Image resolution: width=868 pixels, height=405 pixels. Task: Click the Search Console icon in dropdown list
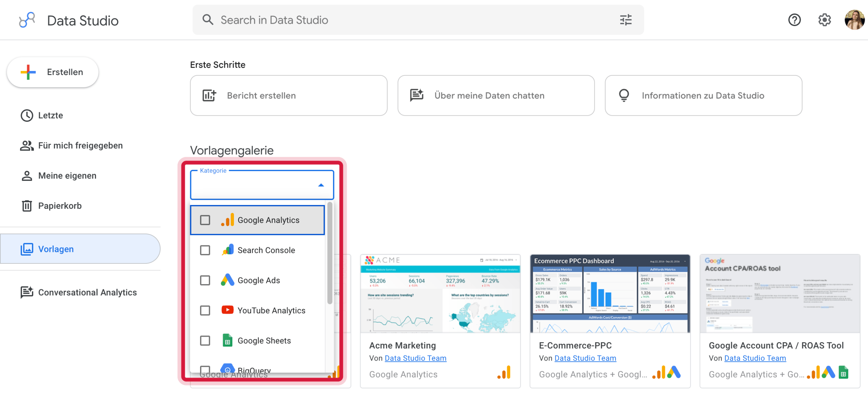[228, 250]
